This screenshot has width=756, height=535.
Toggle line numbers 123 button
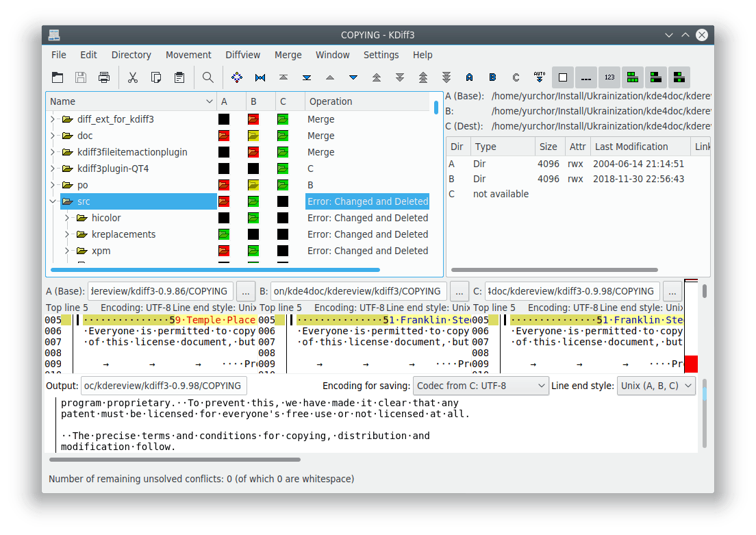[x=609, y=77]
